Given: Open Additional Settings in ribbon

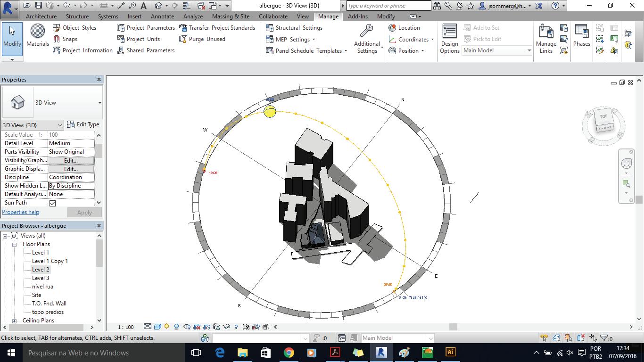Looking at the screenshot, I should click(367, 39).
